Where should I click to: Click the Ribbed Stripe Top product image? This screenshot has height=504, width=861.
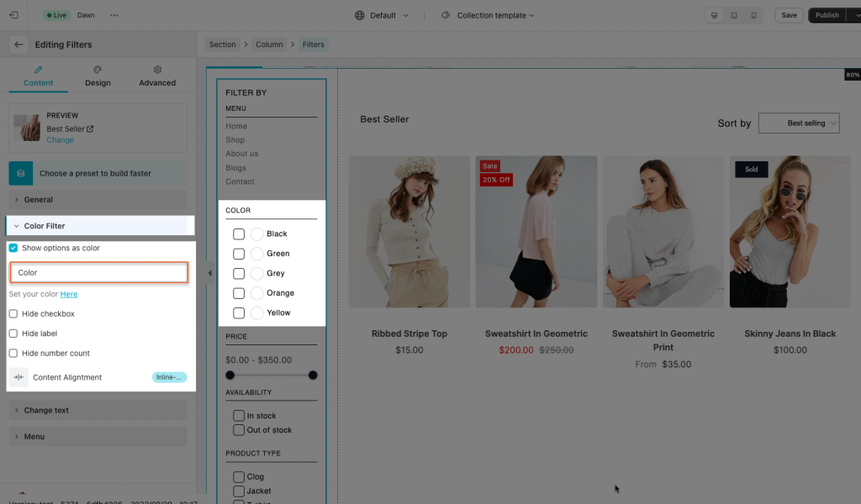click(x=409, y=232)
